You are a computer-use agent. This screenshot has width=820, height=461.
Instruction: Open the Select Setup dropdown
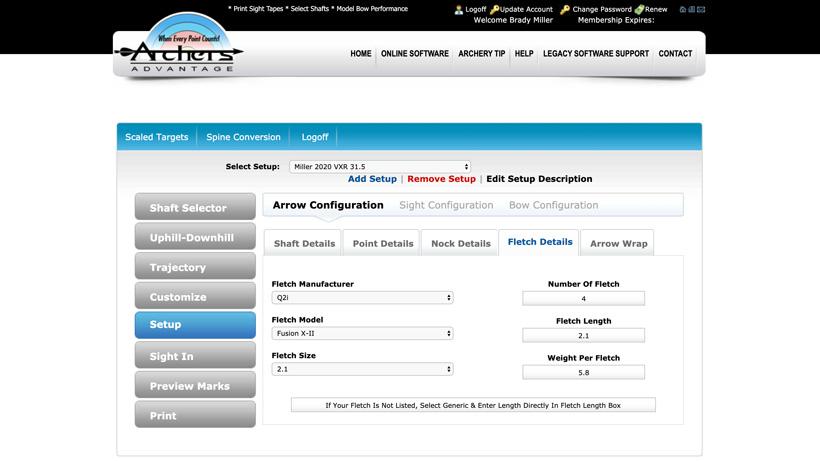click(x=380, y=167)
